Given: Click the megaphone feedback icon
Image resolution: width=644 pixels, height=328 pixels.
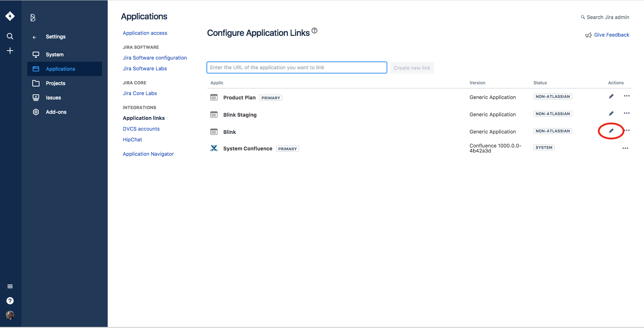Looking at the screenshot, I should click(x=588, y=35).
